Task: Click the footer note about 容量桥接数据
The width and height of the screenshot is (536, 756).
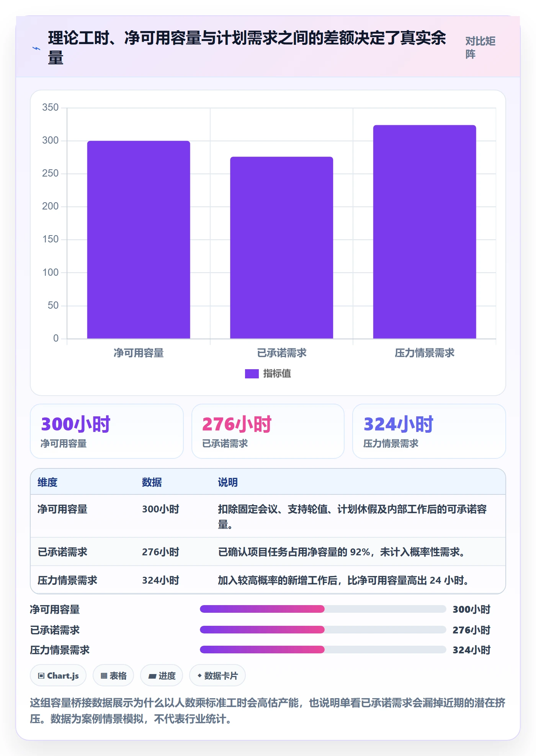Action: tap(268, 711)
